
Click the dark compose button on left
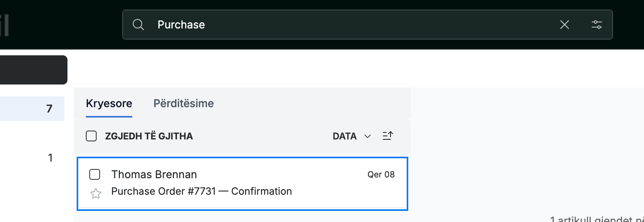click(x=34, y=70)
